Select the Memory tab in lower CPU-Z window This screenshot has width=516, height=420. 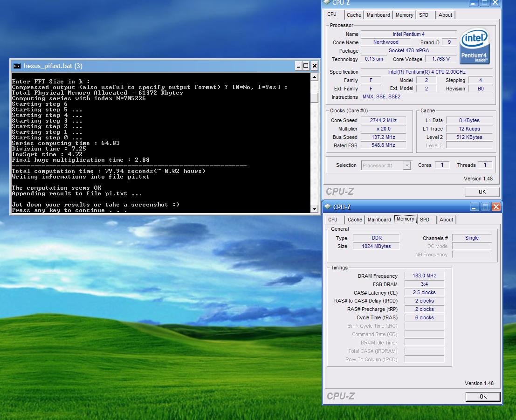(406, 219)
